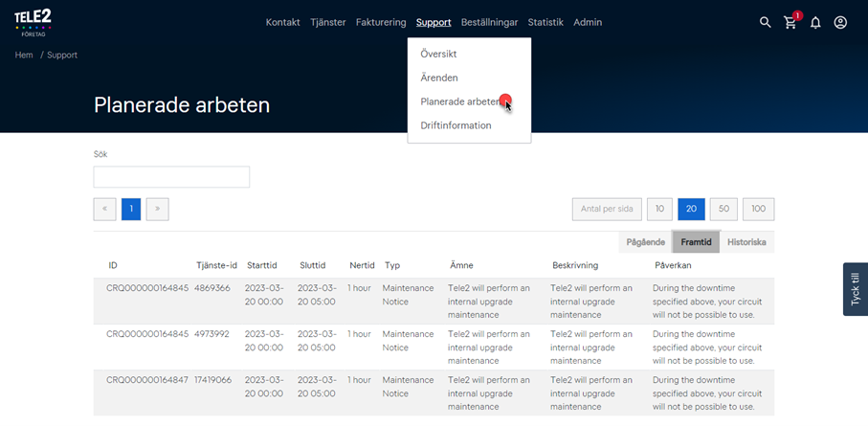Viewport: 868px width, 426px height.
Task: Click the Ämne column header
Action: (461, 266)
